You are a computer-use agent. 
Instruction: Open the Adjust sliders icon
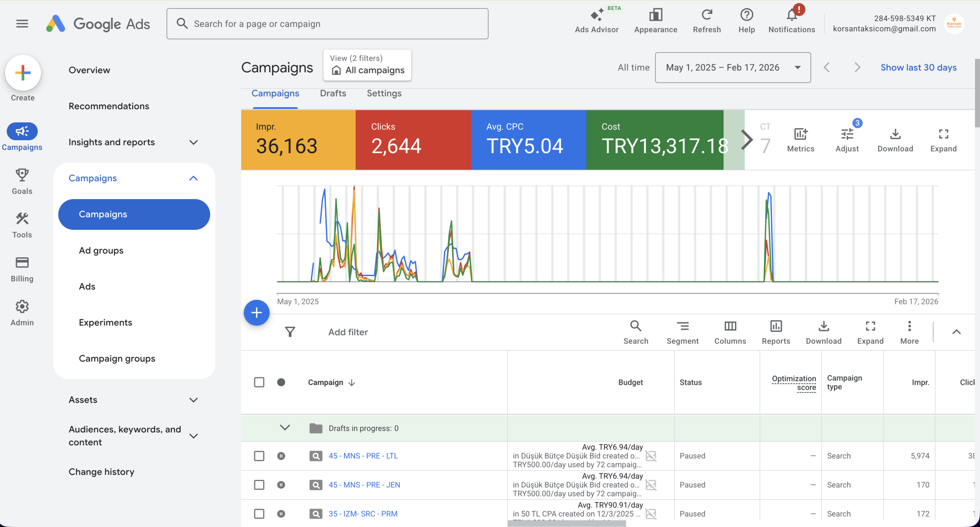tap(847, 134)
